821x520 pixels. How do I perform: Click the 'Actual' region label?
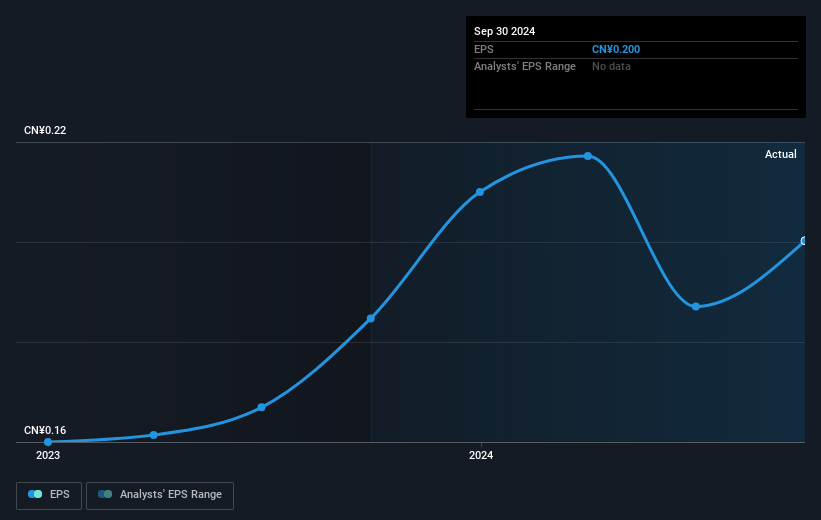(781, 154)
